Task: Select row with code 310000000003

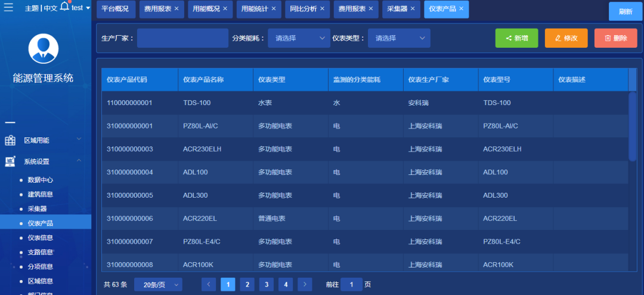Action: pyautogui.click(x=365, y=149)
